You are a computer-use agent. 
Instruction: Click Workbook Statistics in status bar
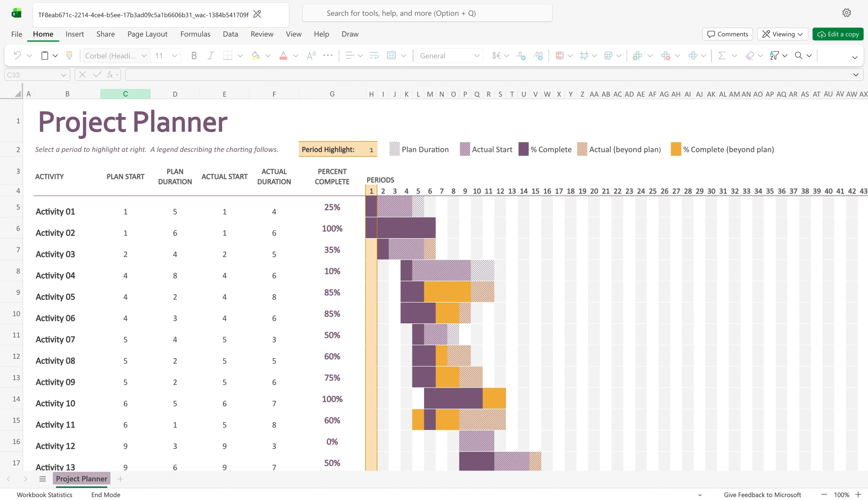click(x=45, y=495)
